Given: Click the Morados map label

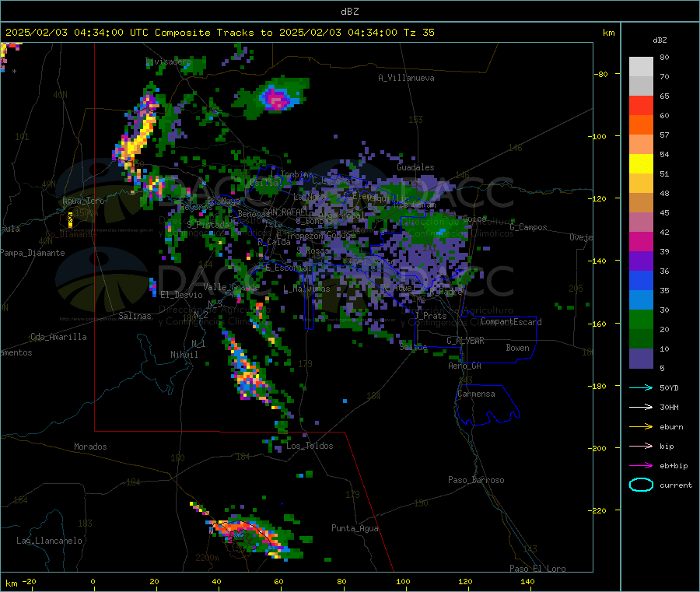Looking at the screenshot, I should [x=91, y=447].
